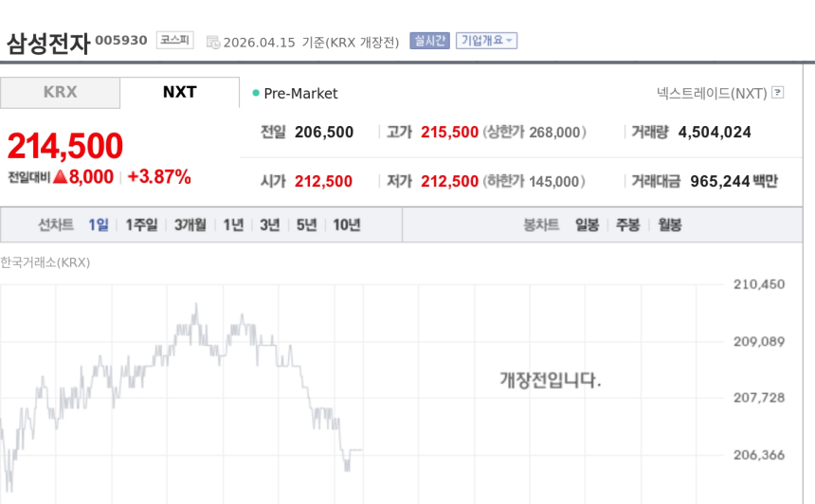Show the 10년 line chart
Image resolution: width=815 pixels, height=504 pixels.
pos(346,225)
